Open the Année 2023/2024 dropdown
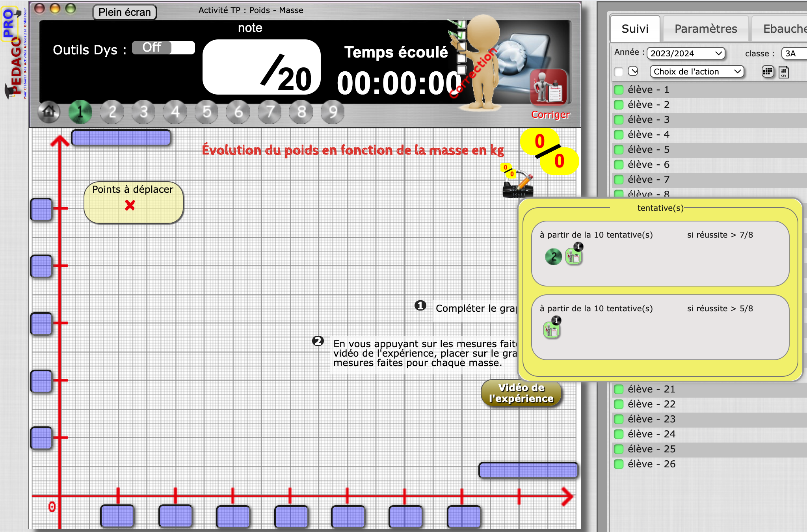 coord(686,53)
